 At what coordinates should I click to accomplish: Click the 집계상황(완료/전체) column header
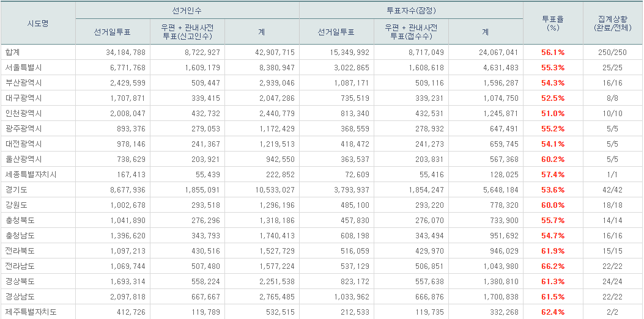click(x=612, y=23)
